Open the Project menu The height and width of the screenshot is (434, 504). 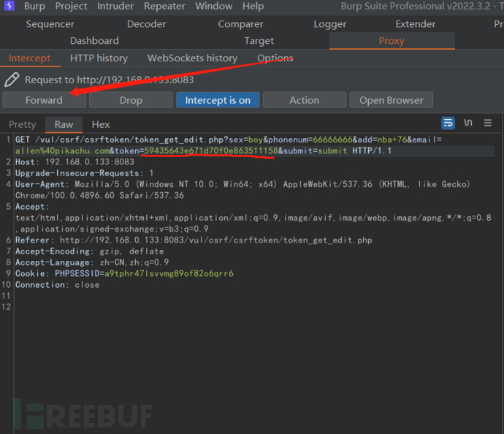(71, 6)
